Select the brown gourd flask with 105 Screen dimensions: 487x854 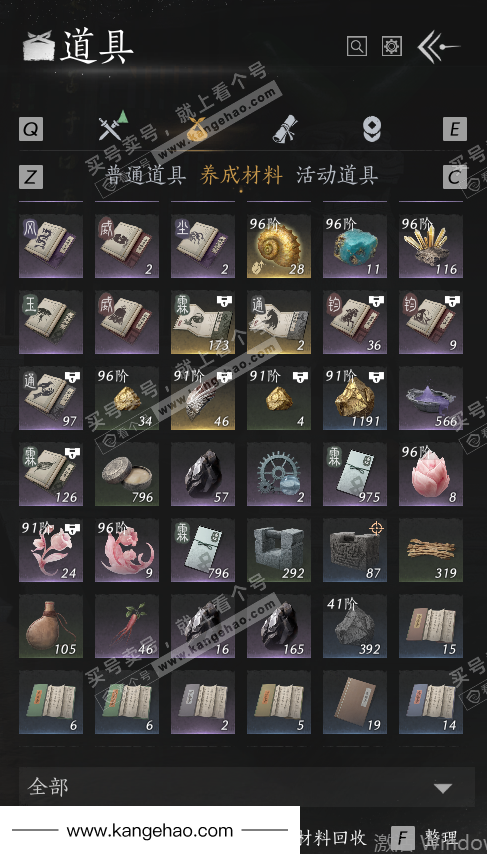[x=51, y=626]
